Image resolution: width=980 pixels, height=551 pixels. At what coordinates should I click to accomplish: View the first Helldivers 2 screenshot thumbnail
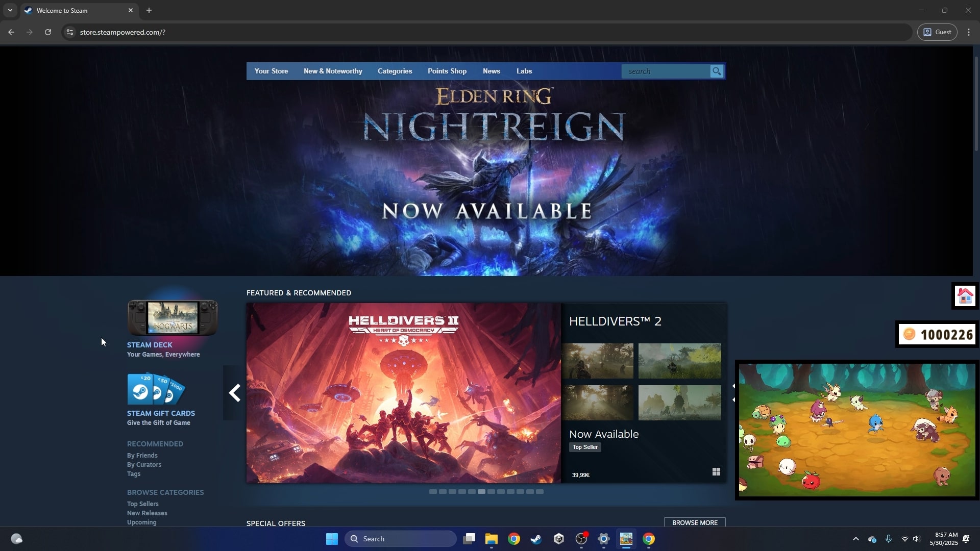tap(598, 361)
